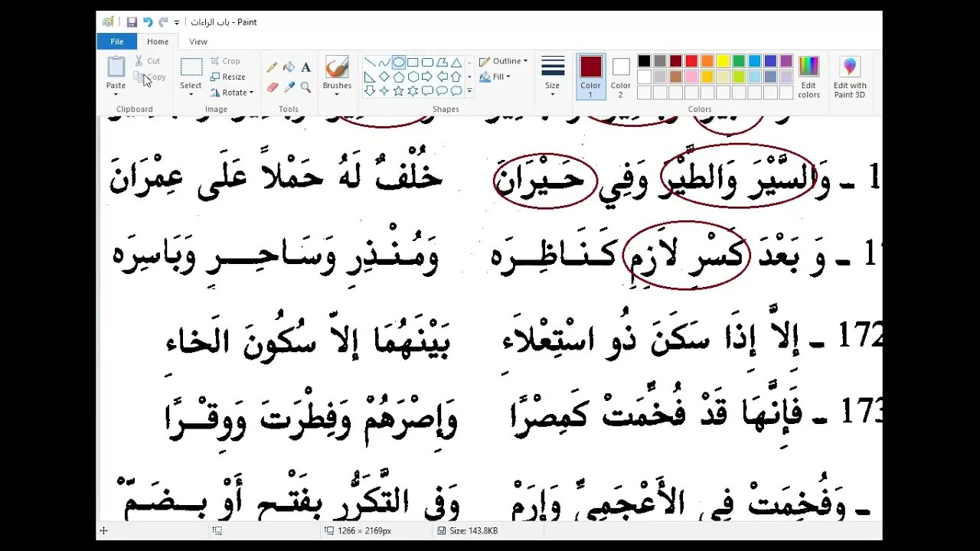The image size is (980, 551).
Task: Click the Save icon in title bar
Action: [132, 22]
